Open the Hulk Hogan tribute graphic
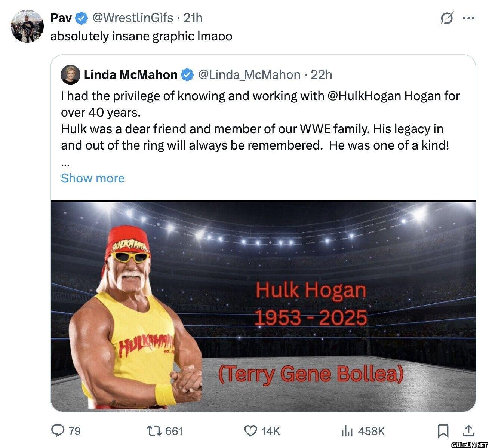Viewport: 489px width, 448px height. (263, 306)
